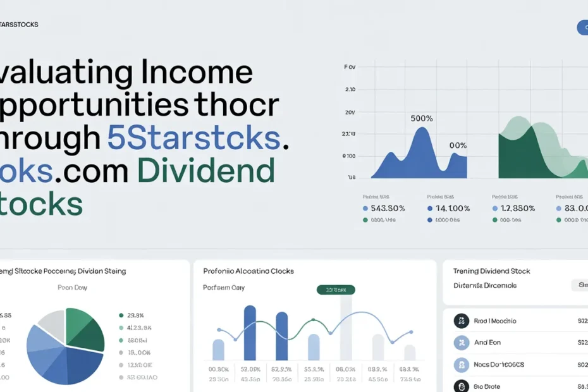Toggle the blue 543.50% stat series

379,208
